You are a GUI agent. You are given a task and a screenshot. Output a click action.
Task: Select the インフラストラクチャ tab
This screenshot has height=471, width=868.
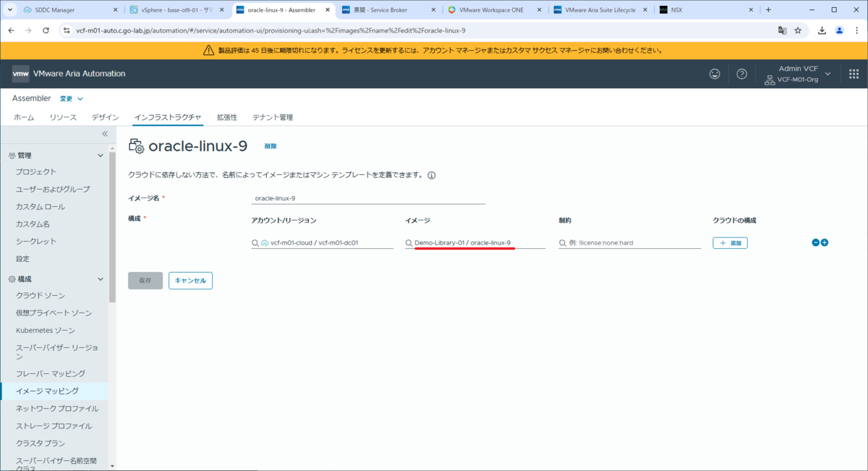168,117
